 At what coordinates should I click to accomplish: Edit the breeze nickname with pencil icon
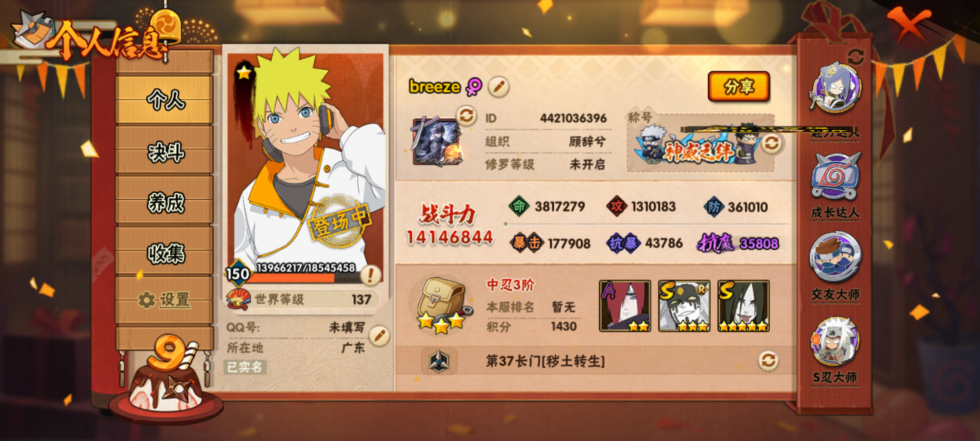point(498,87)
